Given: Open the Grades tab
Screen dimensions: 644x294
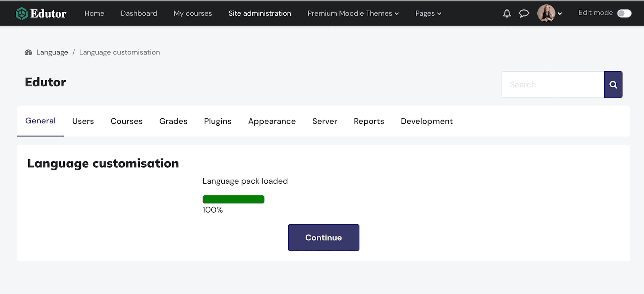Looking at the screenshot, I should 173,121.
